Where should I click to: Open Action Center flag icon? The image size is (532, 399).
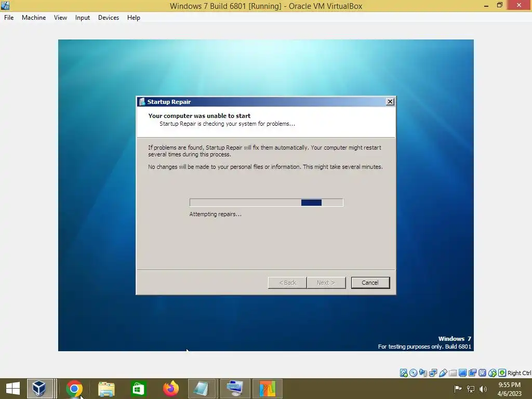pyautogui.click(x=458, y=389)
